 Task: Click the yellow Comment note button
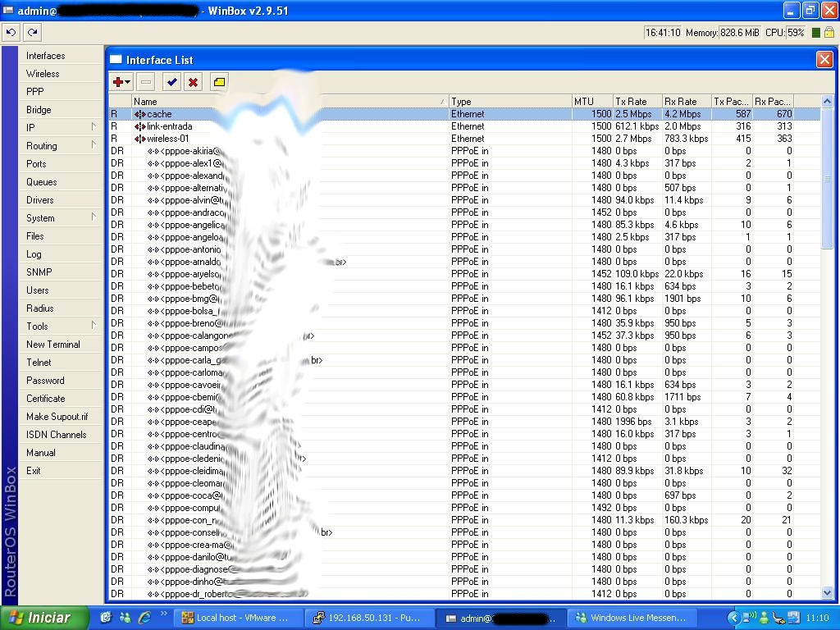pos(219,82)
